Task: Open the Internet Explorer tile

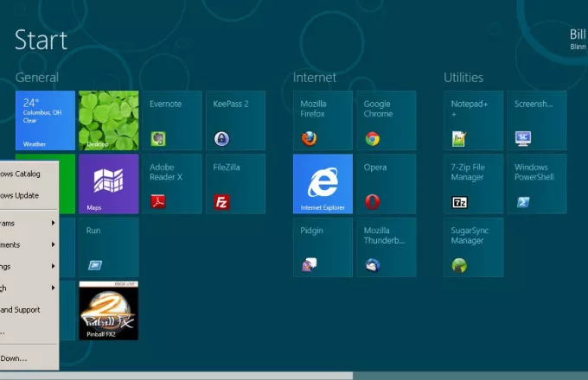Action: click(x=323, y=184)
